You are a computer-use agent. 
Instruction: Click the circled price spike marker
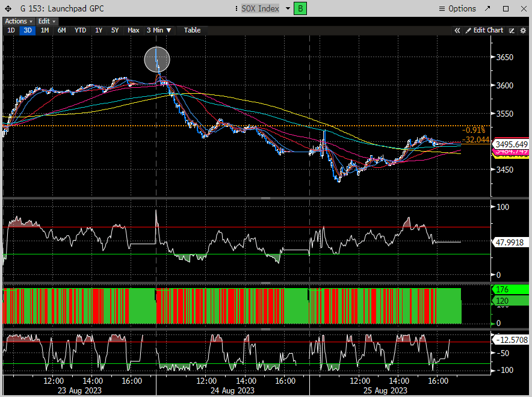[x=156, y=60]
